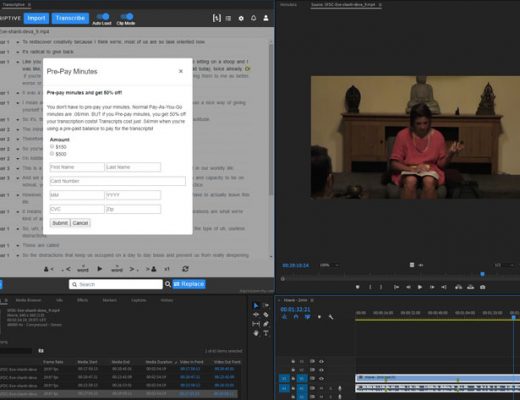520x400 pixels.
Task: Add marker in Source monitor
Action: (x=357, y=287)
